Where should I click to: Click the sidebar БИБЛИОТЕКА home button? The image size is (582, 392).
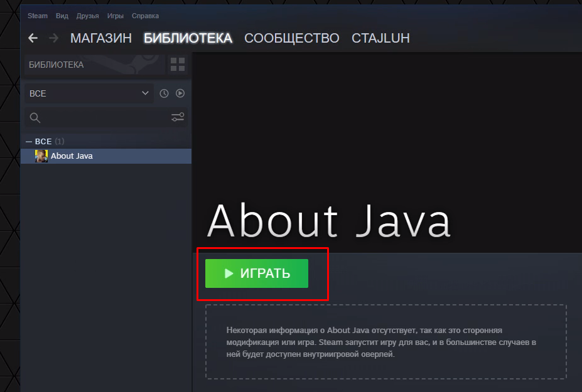pyautogui.click(x=94, y=65)
